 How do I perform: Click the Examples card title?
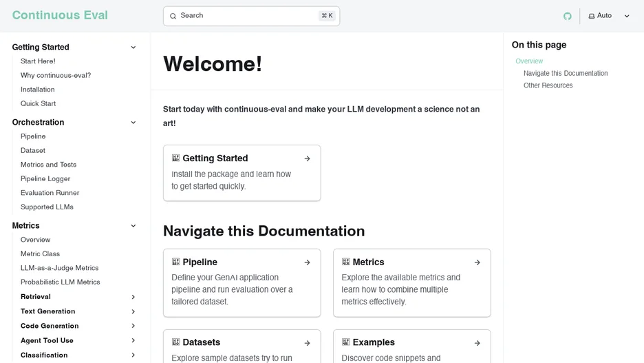click(374, 342)
